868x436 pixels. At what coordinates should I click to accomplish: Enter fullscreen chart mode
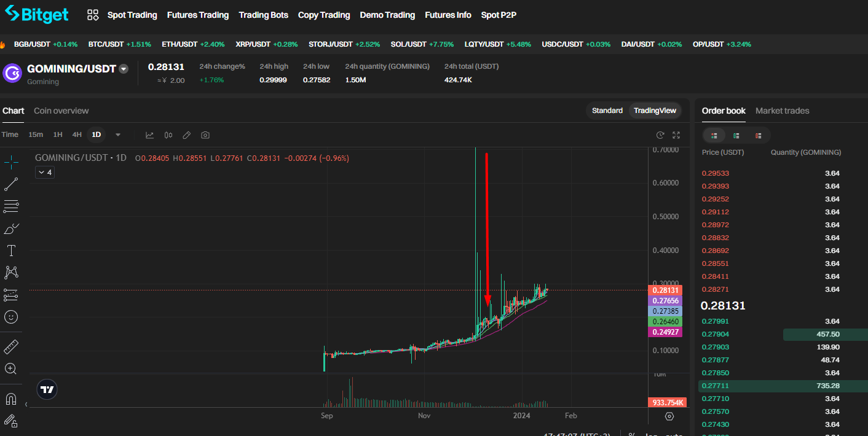tap(676, 135)
